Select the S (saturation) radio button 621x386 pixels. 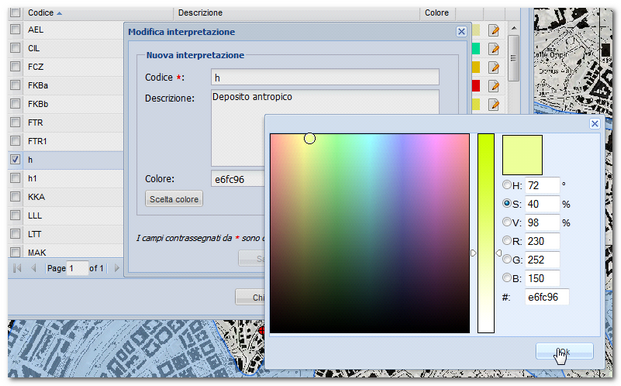[507, 203]
